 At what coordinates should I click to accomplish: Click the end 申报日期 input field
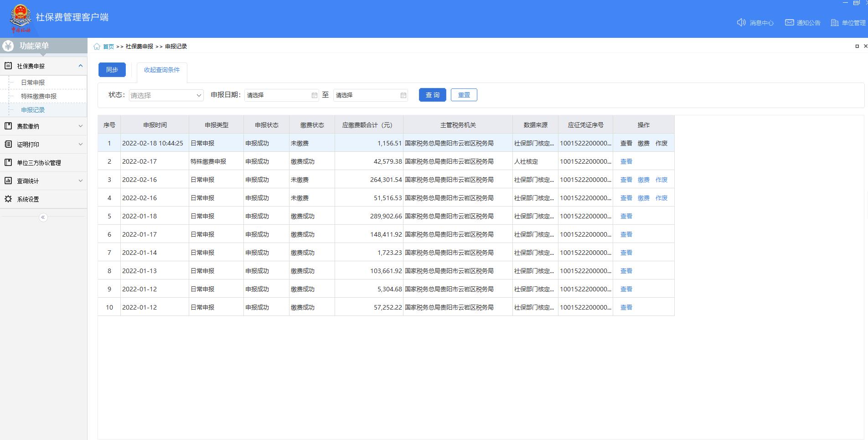coord(370,95)
